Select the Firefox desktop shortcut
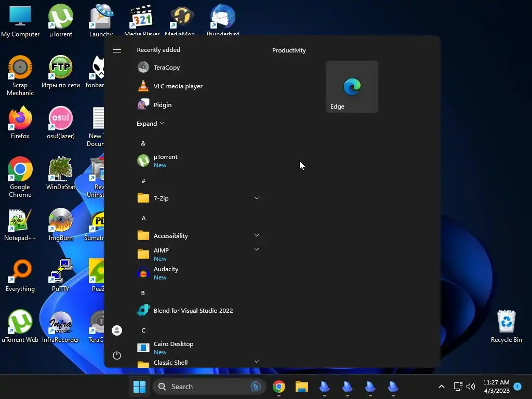 (20, 123)
